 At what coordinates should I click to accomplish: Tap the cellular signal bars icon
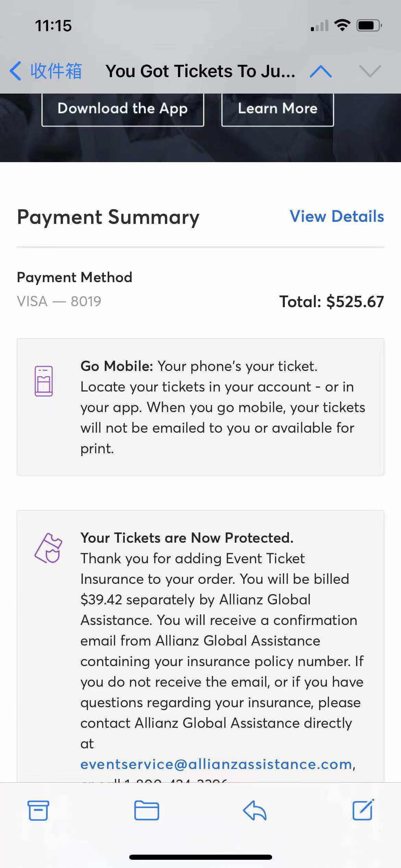319,26
